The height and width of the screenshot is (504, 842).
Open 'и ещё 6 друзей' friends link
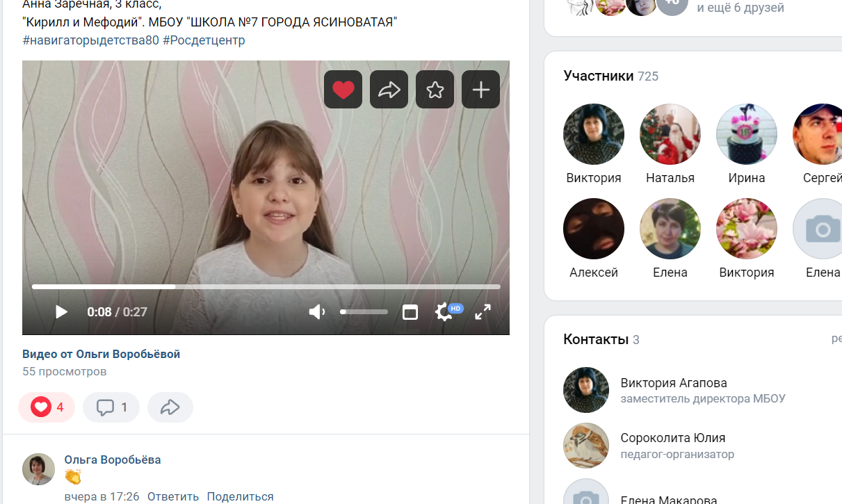pos(740,8)
